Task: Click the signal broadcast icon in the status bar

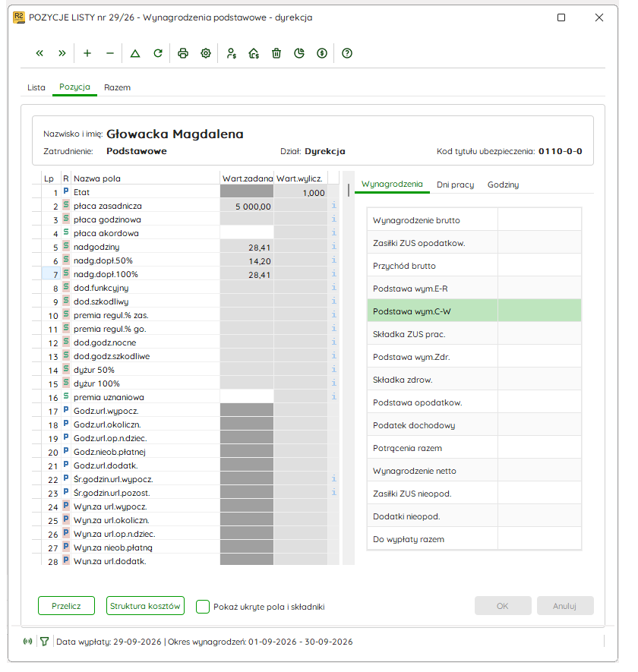Action: [28, 641]
